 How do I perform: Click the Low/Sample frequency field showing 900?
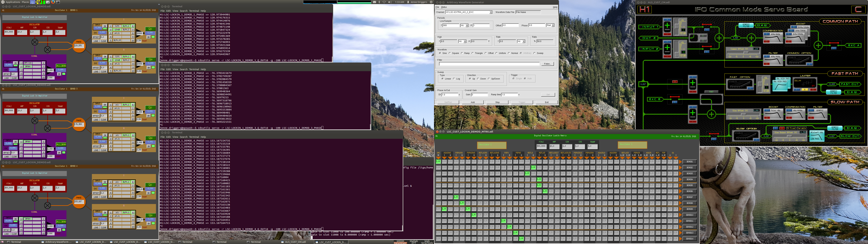tap(451, 25)
